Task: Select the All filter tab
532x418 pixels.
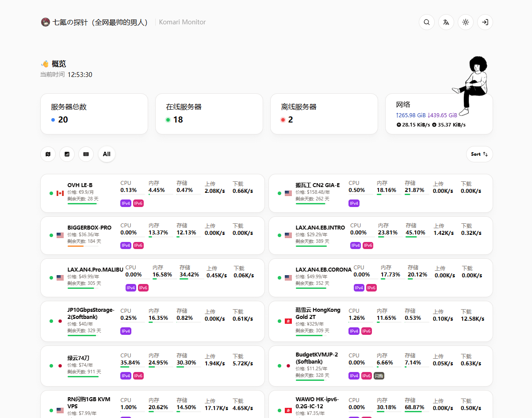Action: (x=107, y=154)
